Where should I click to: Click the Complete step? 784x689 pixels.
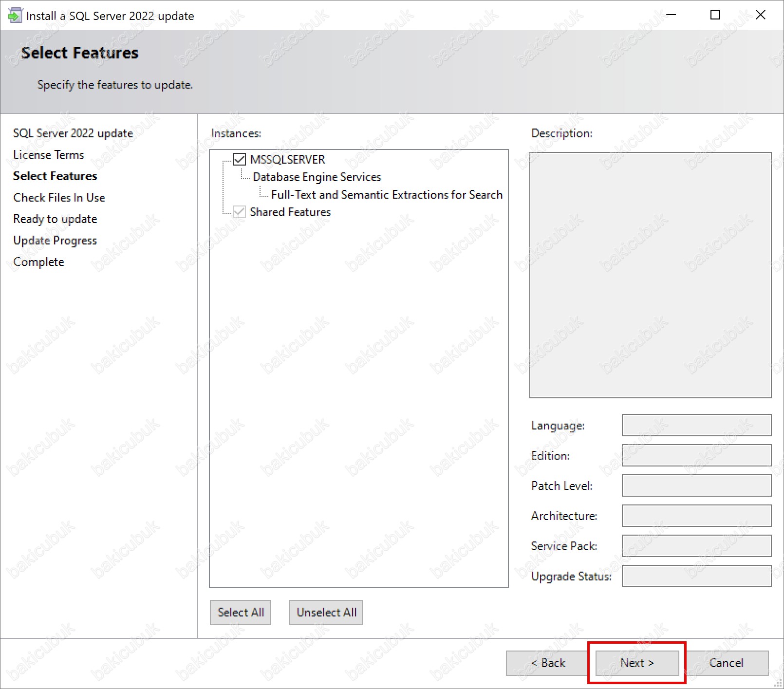(38, 262)
